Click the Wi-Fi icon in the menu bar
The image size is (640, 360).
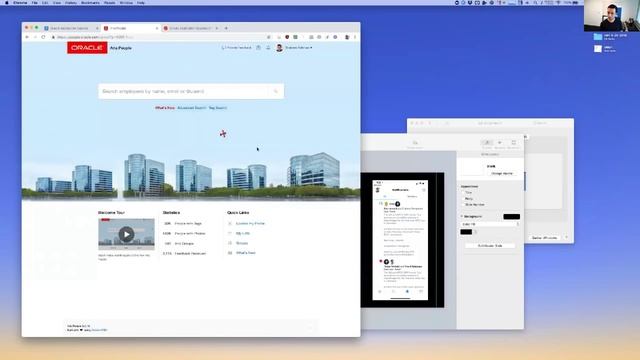558,2
